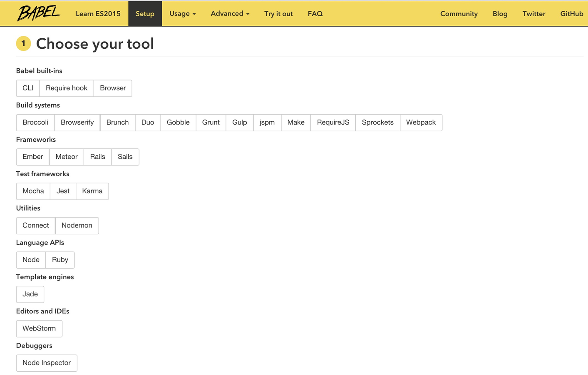Pick Broccoli build system
This screenshot has height=375, width=588.
coord(35,122)
